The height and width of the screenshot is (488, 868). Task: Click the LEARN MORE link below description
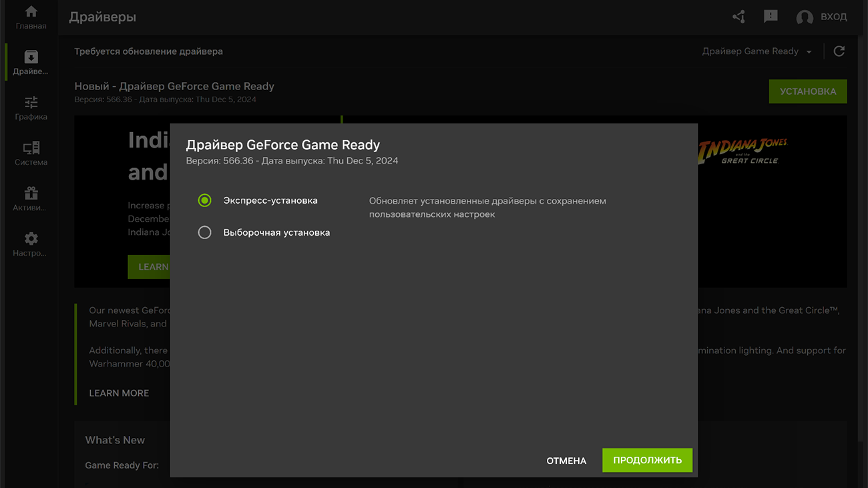[119, 393]
